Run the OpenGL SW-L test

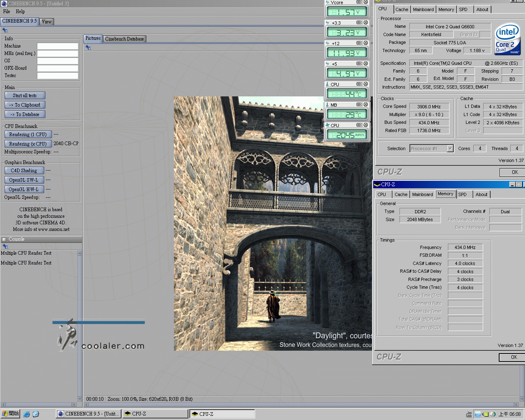[x=24, y=180]
